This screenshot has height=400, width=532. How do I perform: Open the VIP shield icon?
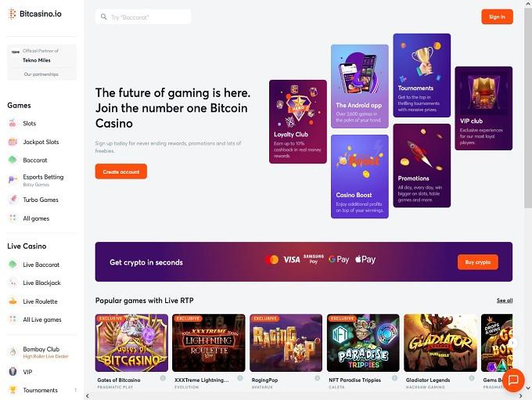coord(13,372)
